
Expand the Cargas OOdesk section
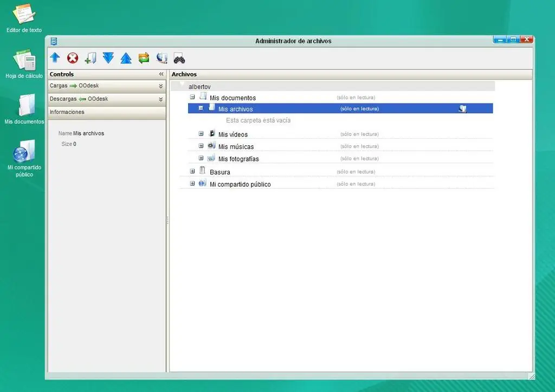pyautogui.click(x=160, y=86)
